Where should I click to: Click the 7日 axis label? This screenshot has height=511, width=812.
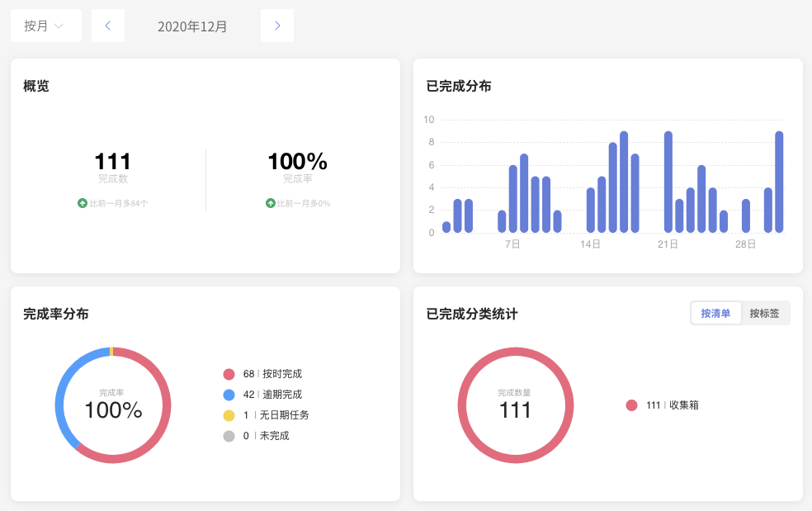point(512,244)
